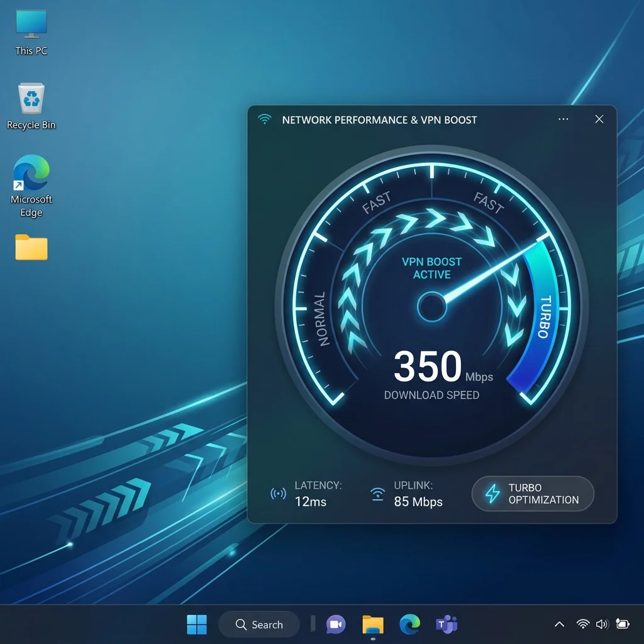
Task: Open This PC desktop icon
Action: (x=31, y=33)
